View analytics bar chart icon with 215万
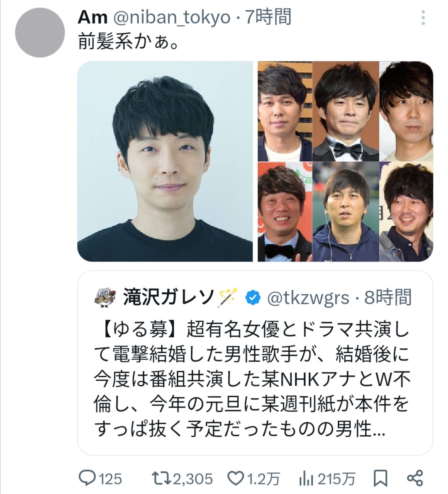The height and width of the screenshot is (494, 448). (x=306, y=479)
